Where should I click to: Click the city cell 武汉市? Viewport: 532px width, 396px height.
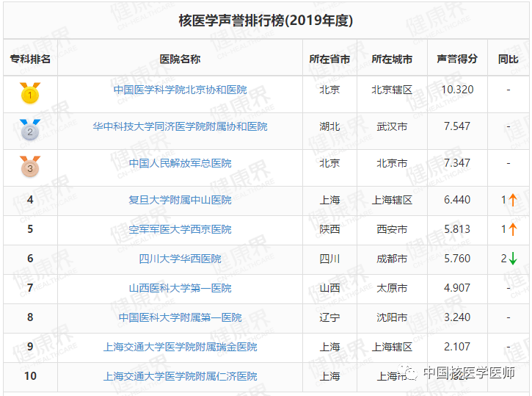click(x=392, y=126)
